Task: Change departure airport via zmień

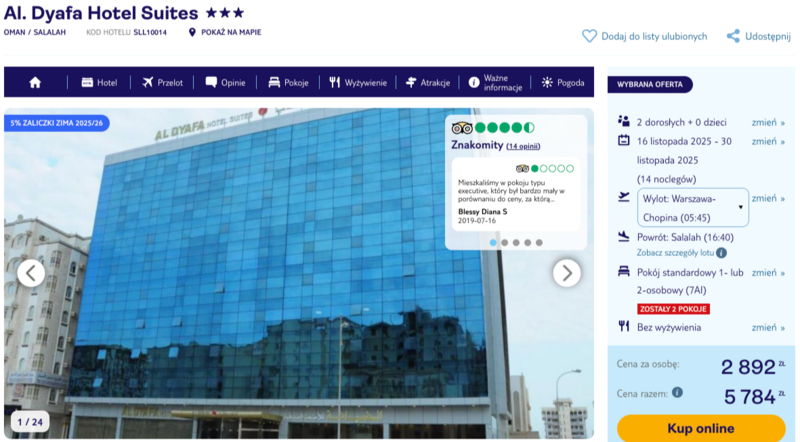Action: [768, 198]
